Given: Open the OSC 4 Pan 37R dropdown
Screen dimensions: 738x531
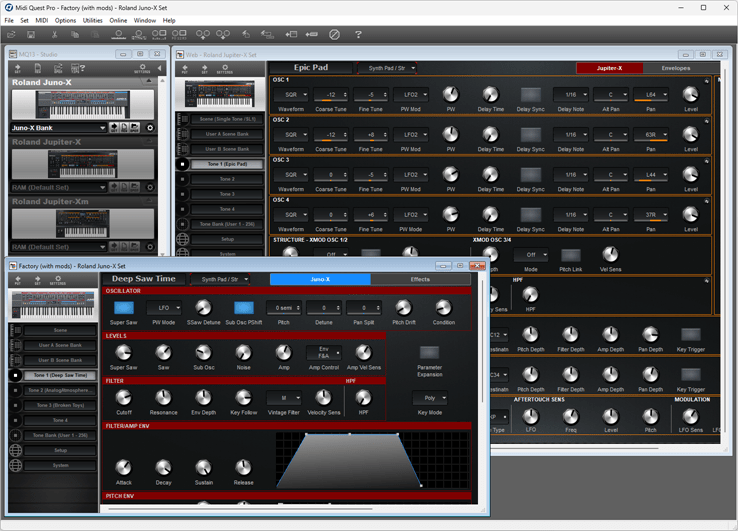Looking at the screenshot, I should pos(651,215).
